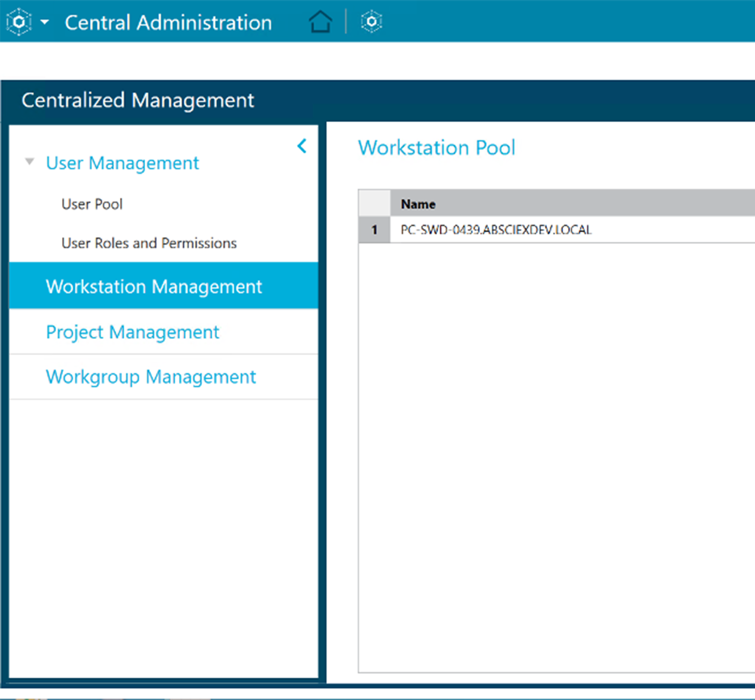Open User Management section

pyautogui.click(x=122, y=163)
